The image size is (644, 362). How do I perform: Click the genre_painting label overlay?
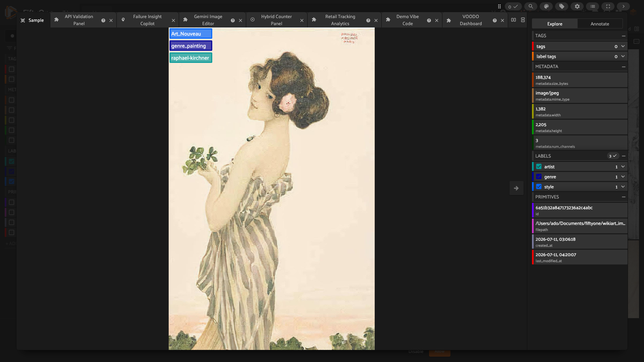click(x=191, y=46)
